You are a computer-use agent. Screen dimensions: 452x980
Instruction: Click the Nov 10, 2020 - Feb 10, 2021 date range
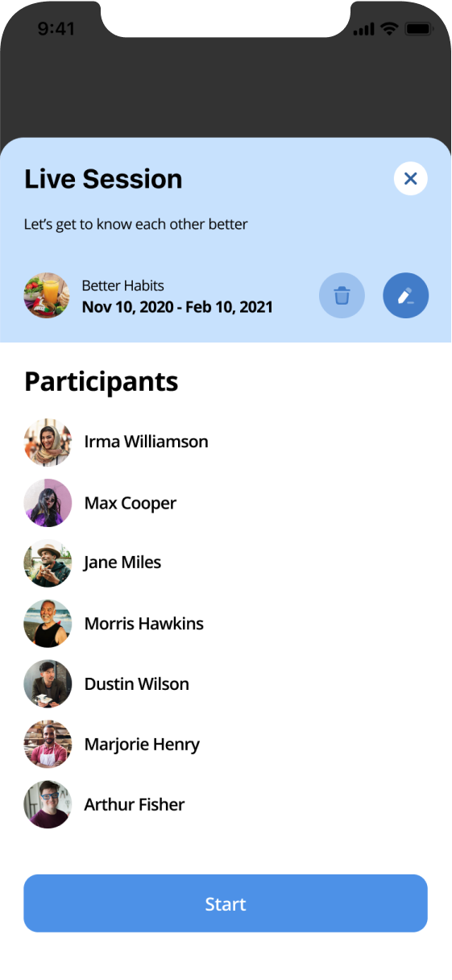pyautogui.click(x=177, y=307)
